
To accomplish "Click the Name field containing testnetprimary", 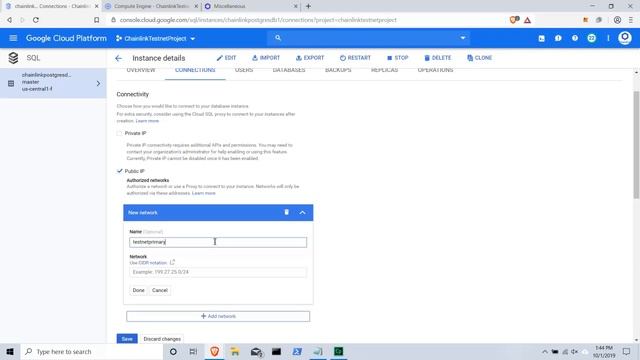I will 218,242.
